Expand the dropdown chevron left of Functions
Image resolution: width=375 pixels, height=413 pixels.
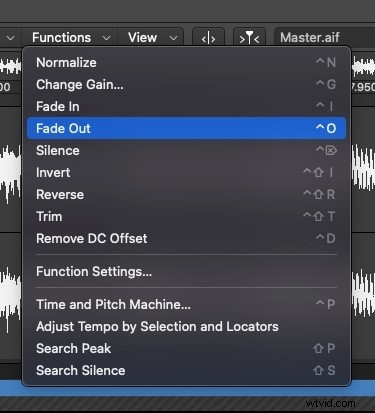(x=11, y=38)
